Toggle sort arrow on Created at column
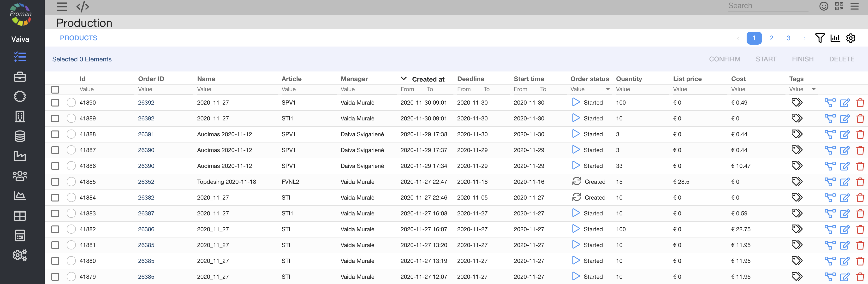This screenshot has height=284, width=868. coord(403,79)
